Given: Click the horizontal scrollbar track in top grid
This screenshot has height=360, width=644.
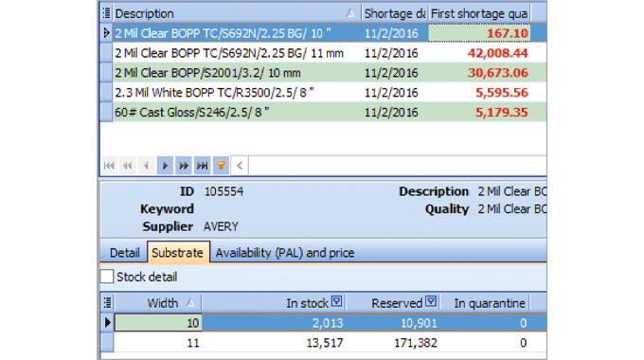Looking at the screenshot, I should (397, 166).
